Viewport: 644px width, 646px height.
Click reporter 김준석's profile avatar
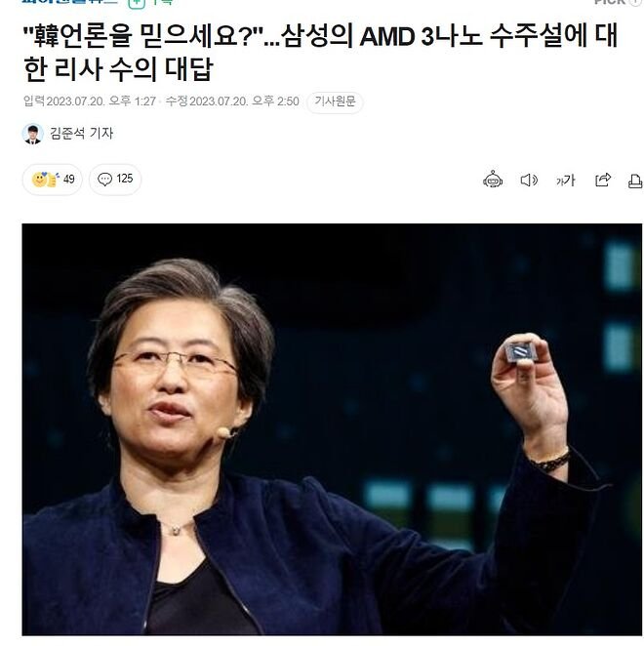(32, 134)
